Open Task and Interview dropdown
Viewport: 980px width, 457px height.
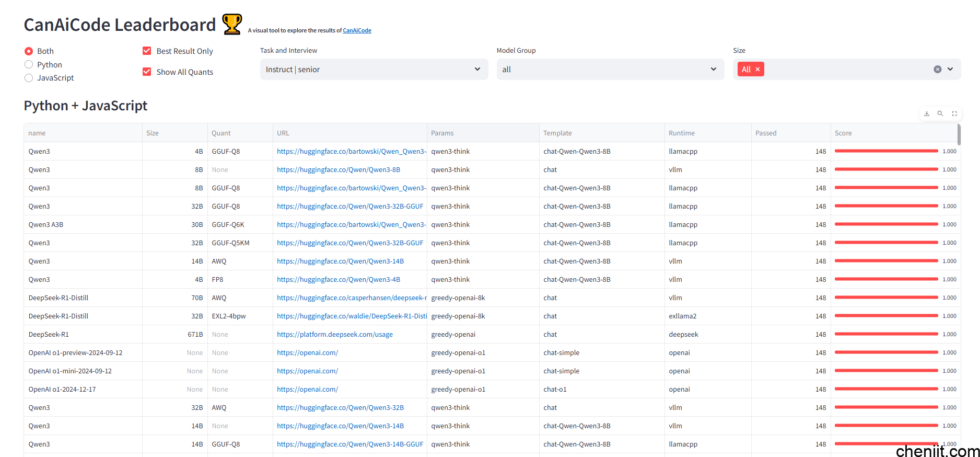coord(374,70)
